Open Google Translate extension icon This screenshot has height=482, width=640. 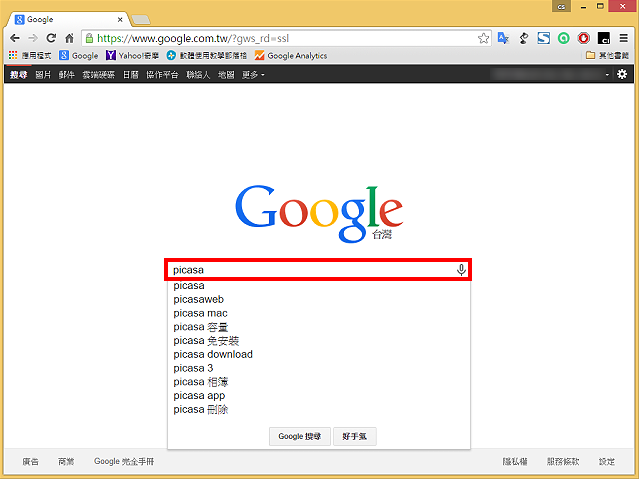point(503,38)
